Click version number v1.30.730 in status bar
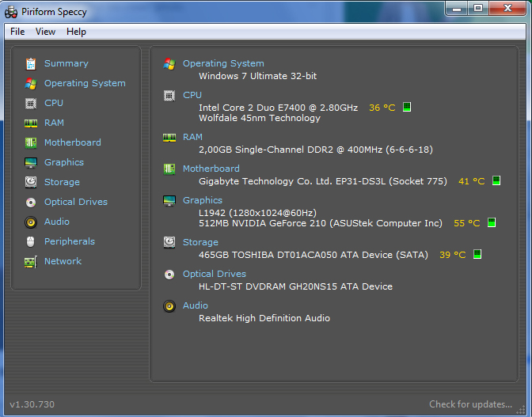The width and height of the screenshot is (532, 417). click(x=32, y=404)
